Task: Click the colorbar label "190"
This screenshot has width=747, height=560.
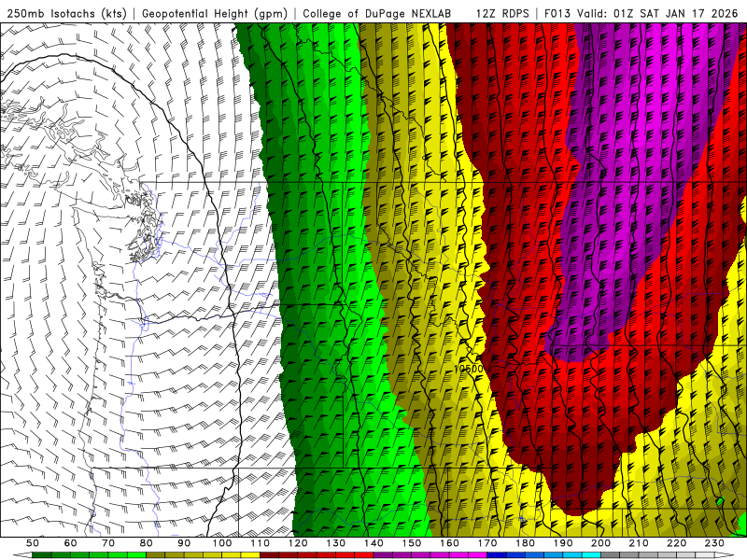Action: click(563, 543)
